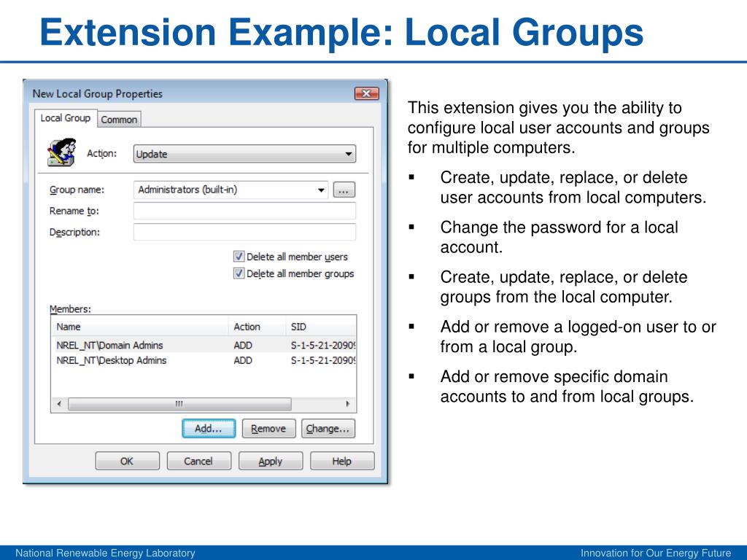Switch to the Local Group tab
The height and width of the screenshot is (560, 747).
click(65, 118)
